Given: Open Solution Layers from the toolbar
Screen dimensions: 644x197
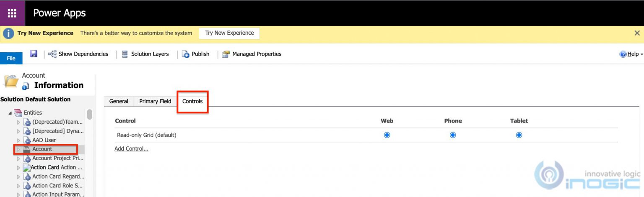Looking at the screenshot, I should coord(145,54).
